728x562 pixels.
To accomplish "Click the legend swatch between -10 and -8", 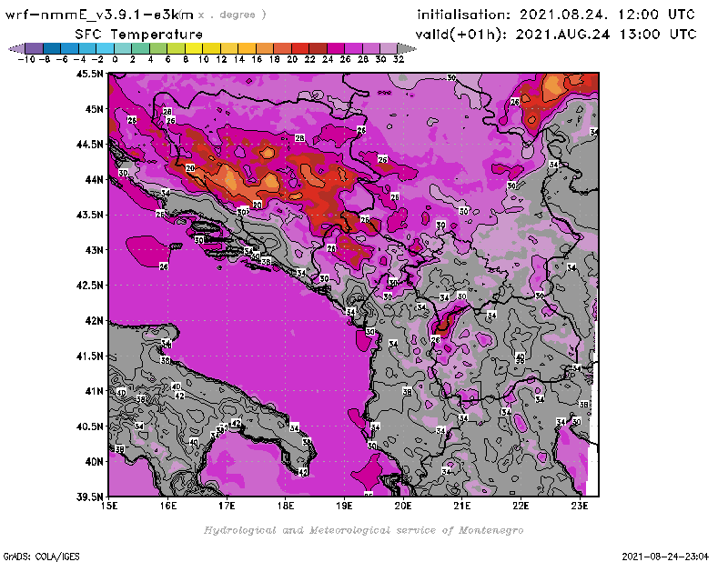I will 35,49.
